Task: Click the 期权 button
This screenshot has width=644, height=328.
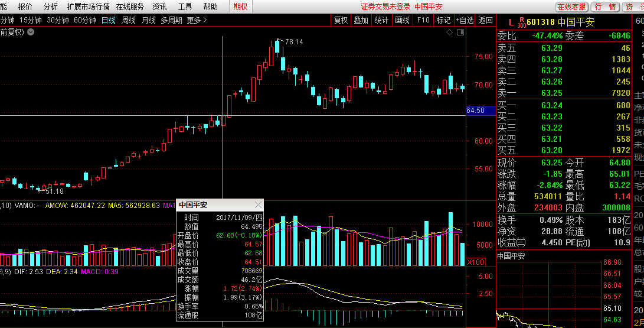Action: tap(240, 7)
